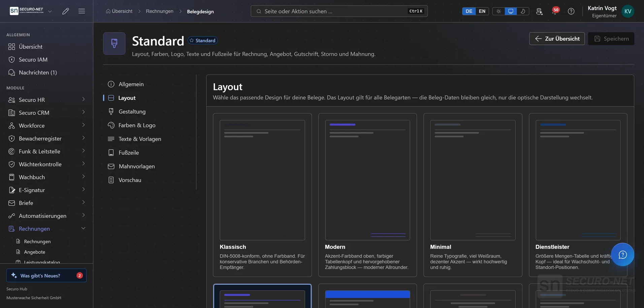Enable dark theme with moon icon

tap(523, 11)
